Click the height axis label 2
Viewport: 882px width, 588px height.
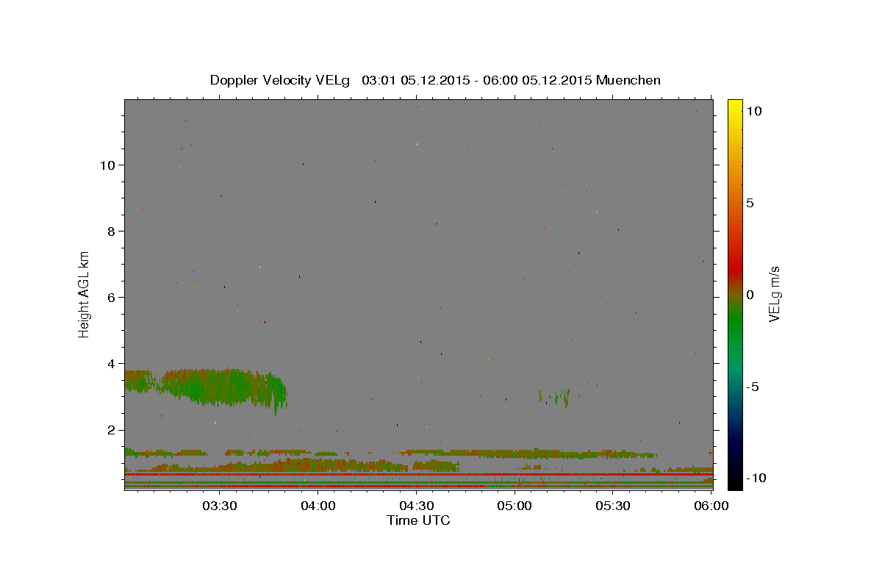[112, 430]
